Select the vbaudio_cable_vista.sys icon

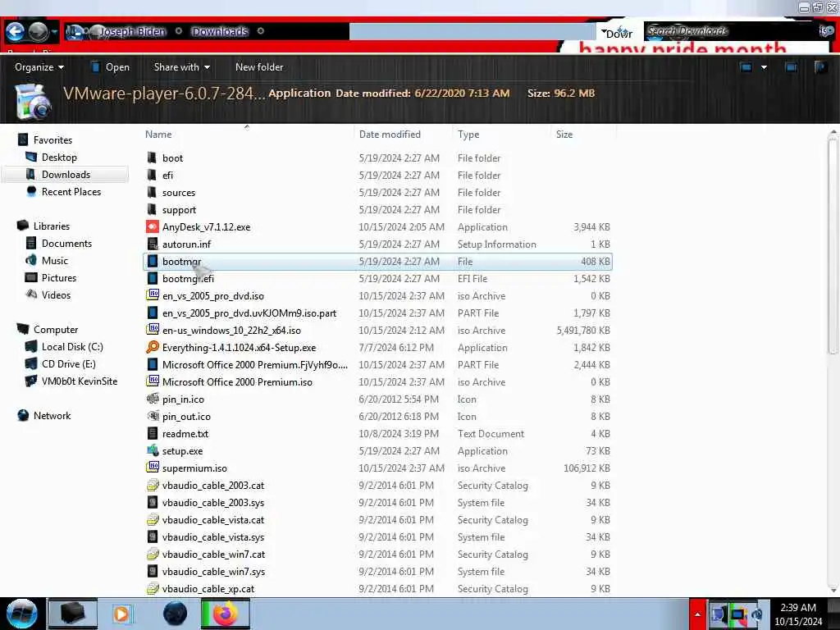(x=153, y=536)
